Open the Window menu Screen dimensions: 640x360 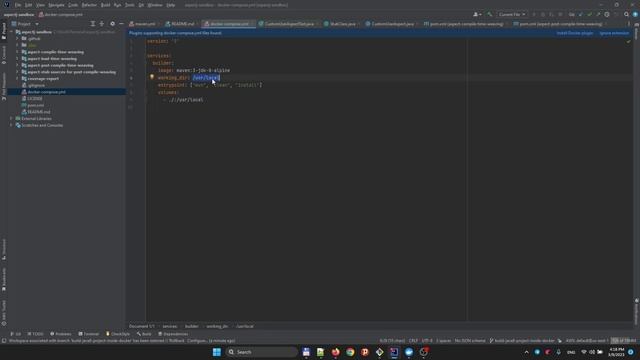pyautogui.click(x=155, y=5)
